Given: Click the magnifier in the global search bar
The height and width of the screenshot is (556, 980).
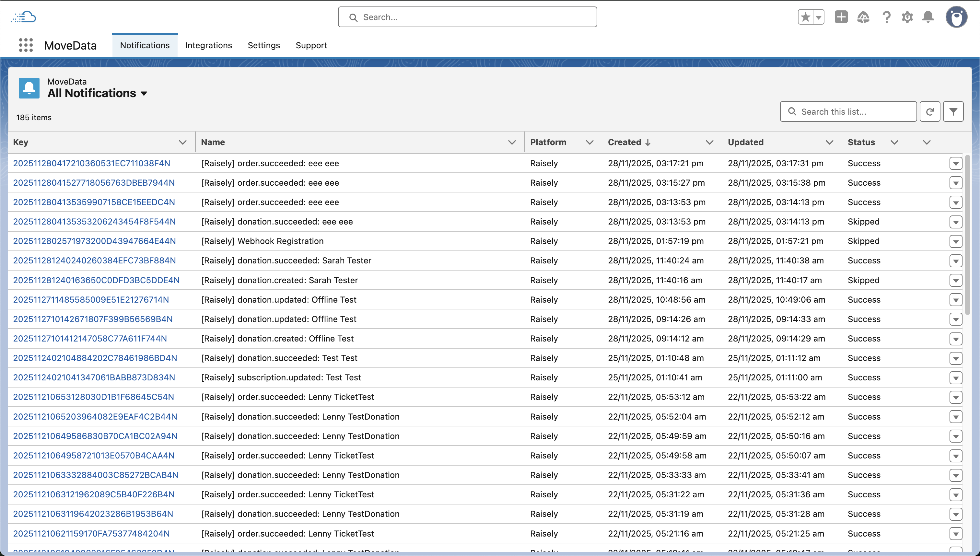Looking at the screenshot, I should pyautogui.click(x=353, y=17).
